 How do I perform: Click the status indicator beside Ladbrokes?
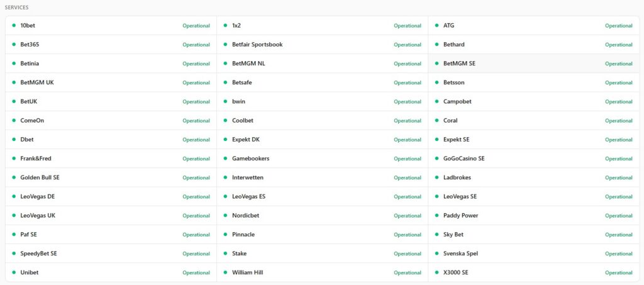436,177
